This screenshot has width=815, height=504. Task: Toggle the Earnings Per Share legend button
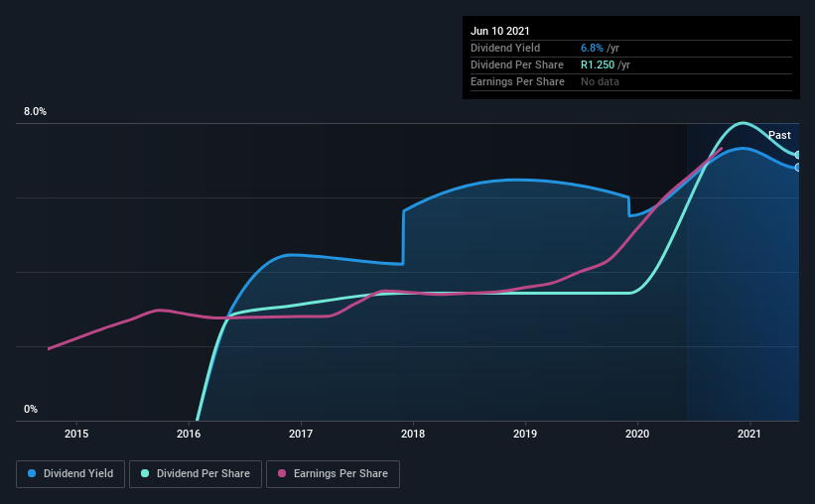tap(333, 474)
